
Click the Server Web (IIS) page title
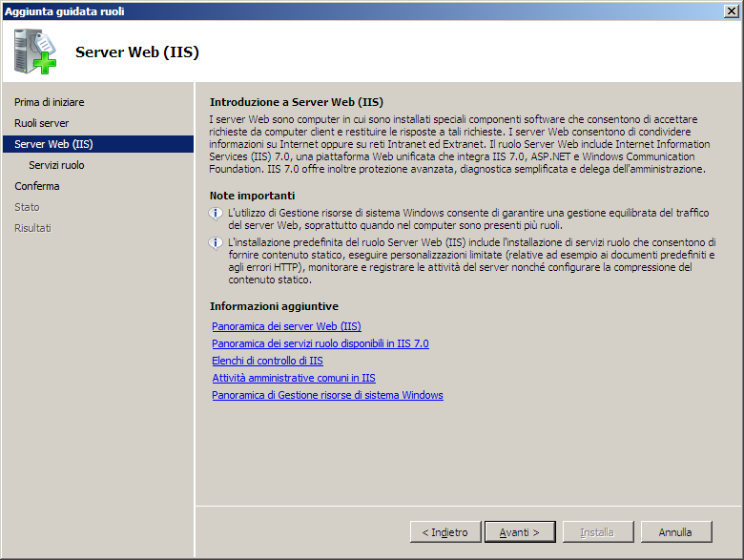pos(137,52)
